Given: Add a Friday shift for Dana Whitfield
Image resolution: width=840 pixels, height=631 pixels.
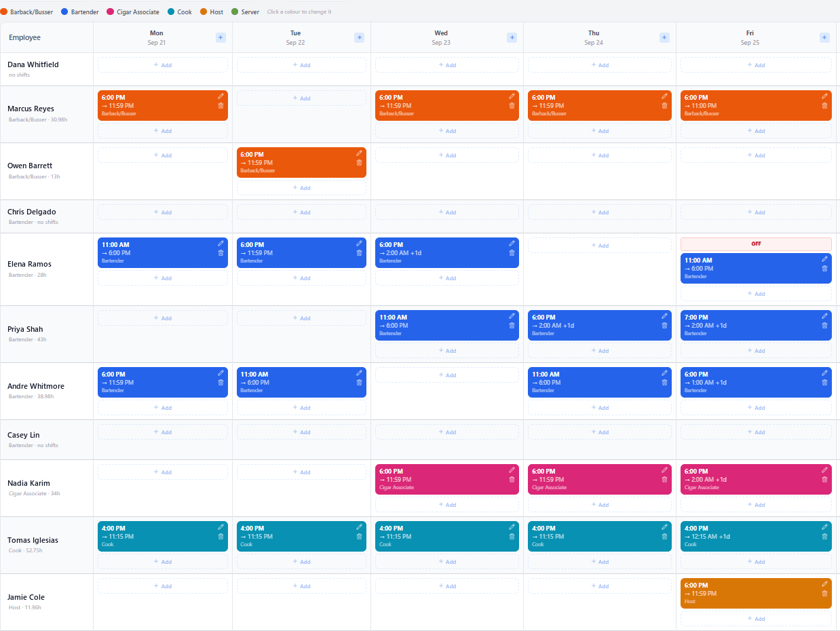Looking at the screenshot, I should (756, 65).
